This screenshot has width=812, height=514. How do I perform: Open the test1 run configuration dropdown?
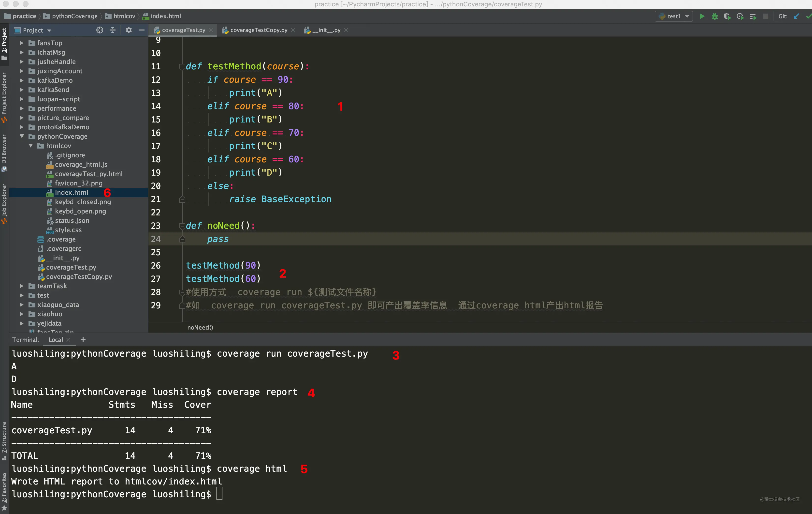[x=674, y=16]
